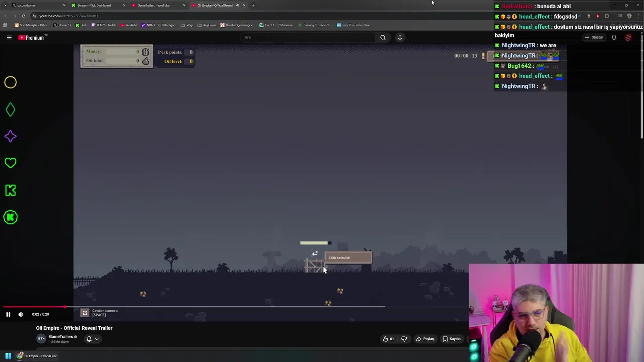
Task: Click the green diamond sidebar icon
Action: click(x=10, y=110)
